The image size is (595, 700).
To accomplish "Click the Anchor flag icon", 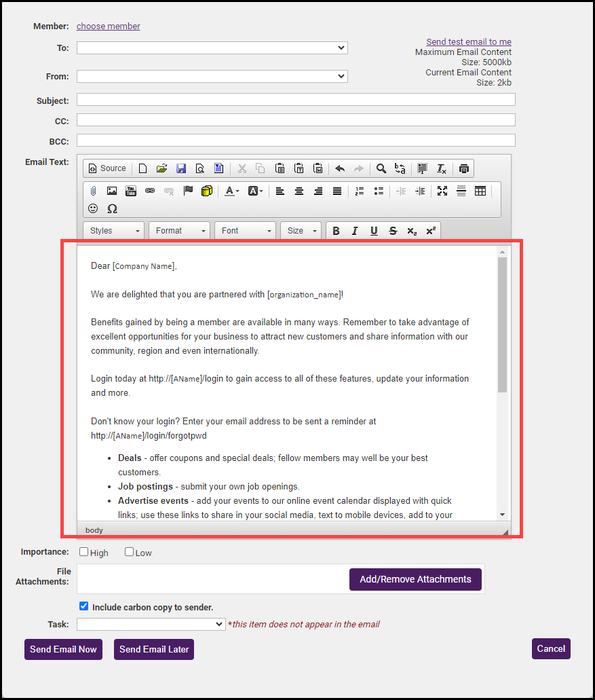I will [188, 191].
